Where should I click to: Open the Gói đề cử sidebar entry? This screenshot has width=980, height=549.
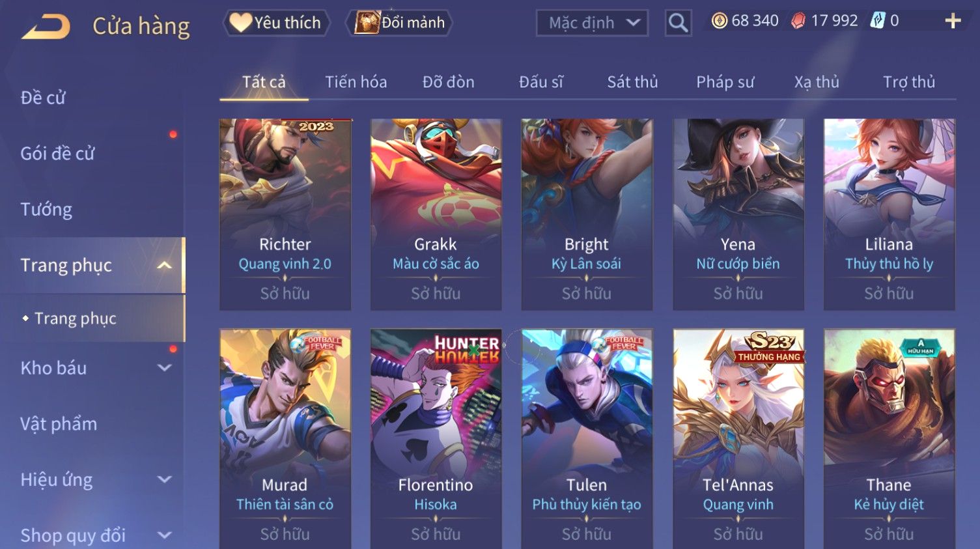(57, 154)
